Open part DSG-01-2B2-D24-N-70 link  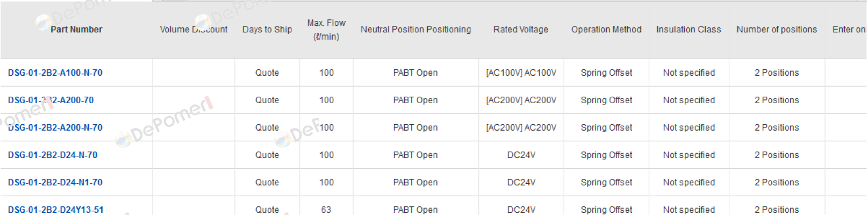[x=53, y=155]
